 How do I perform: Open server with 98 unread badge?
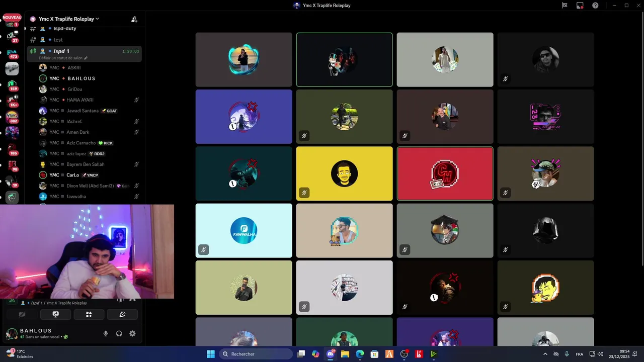tap(12, 165)
